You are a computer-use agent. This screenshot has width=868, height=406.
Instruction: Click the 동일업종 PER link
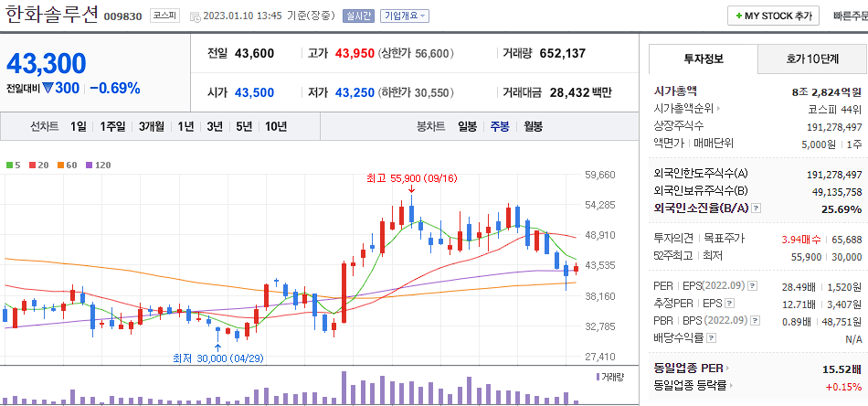(x=688, y=369)
